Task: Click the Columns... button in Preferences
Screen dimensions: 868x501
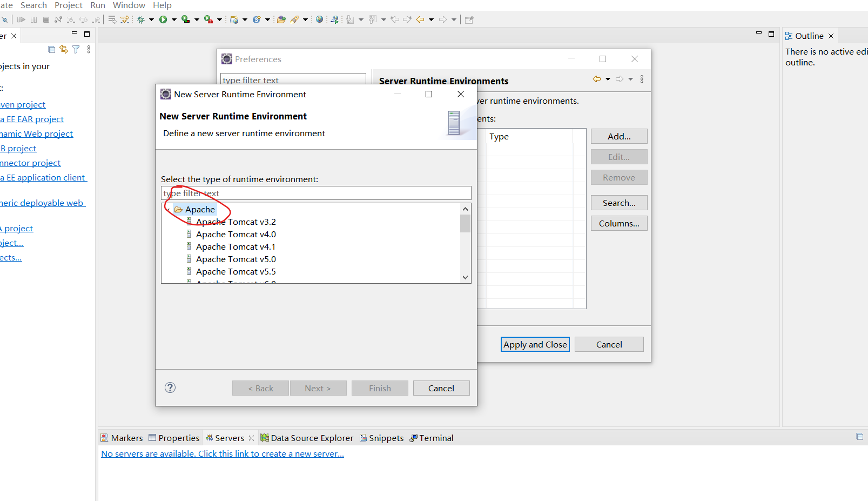Action: (619, 223)
